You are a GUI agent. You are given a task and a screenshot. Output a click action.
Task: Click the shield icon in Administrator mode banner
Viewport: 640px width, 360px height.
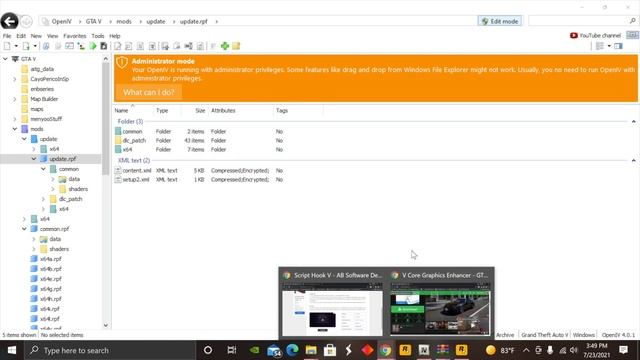pos(122,62)
